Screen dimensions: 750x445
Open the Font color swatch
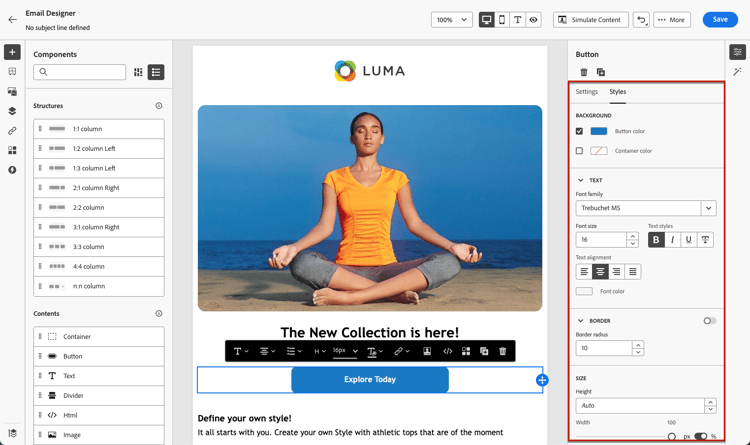[x=584, y=291]
